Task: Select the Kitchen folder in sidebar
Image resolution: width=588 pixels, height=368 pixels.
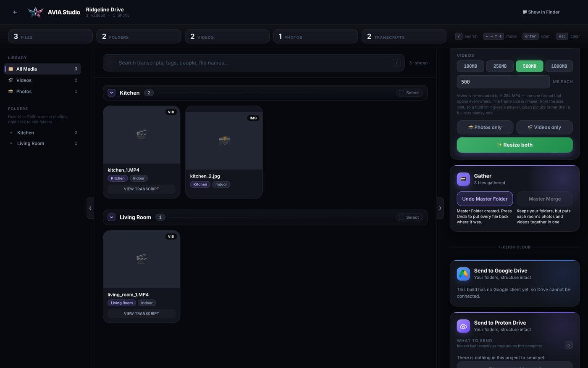Action: tap(43, 132)
